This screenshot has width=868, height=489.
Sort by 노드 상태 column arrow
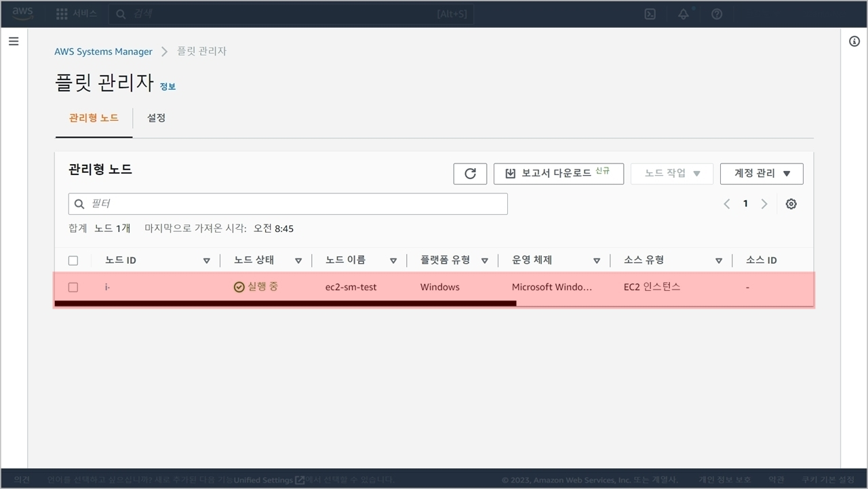tap(298, 260)
